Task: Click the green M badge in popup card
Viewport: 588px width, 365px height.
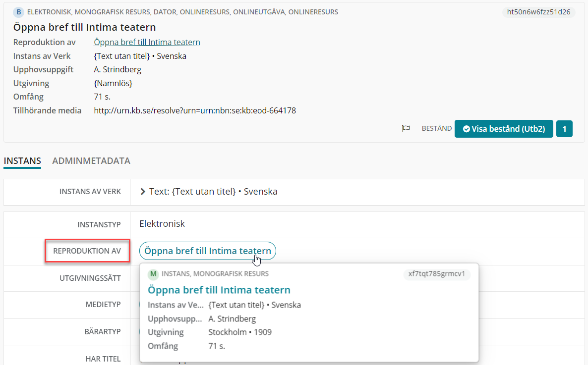Action: (x=153, y=274)
